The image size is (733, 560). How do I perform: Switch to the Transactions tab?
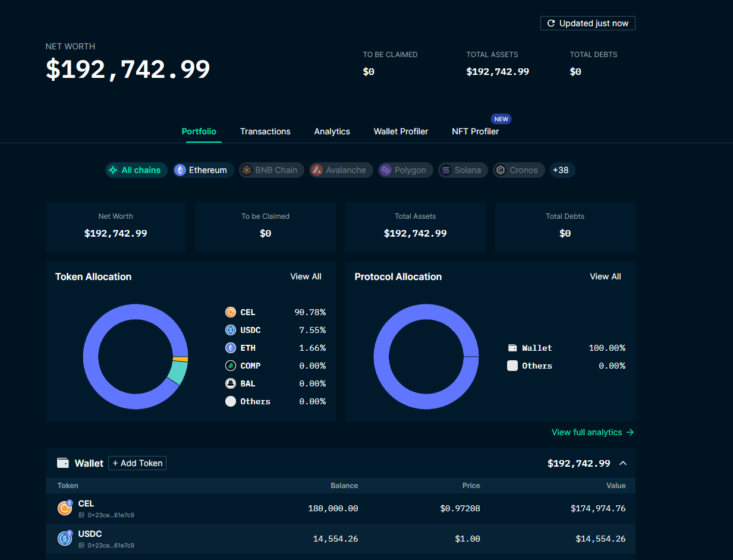pyautogui.click(x=265, y=131)
